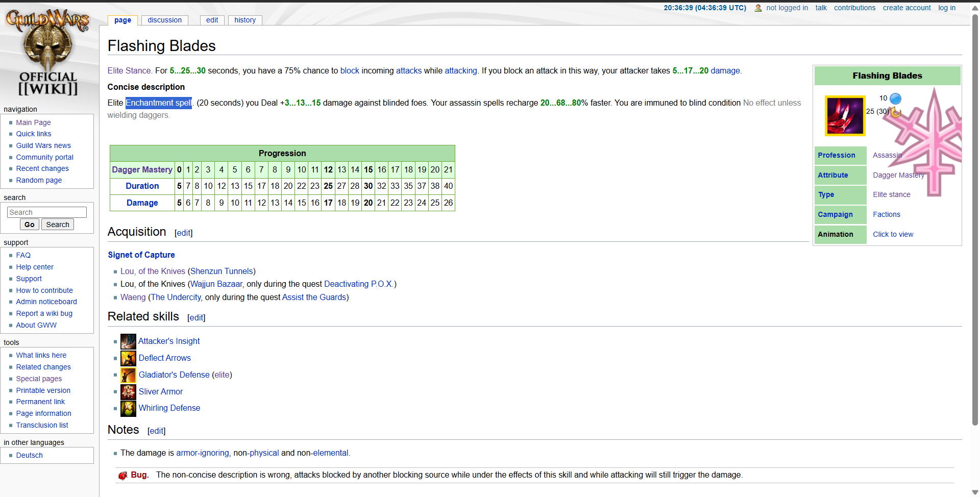Click the page vertical scrollbar
This screenshot has width=980, height=497.
tap(975, 219)
